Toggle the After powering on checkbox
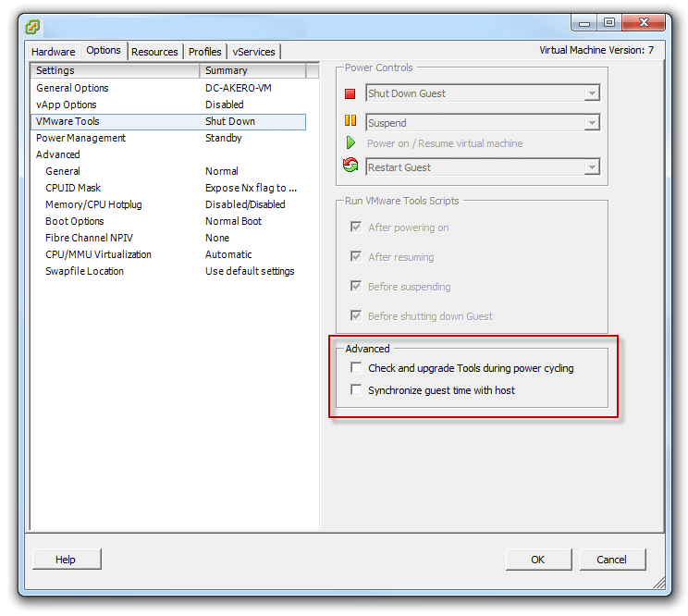The image size is (688, 616). click(x=356, y=228)
